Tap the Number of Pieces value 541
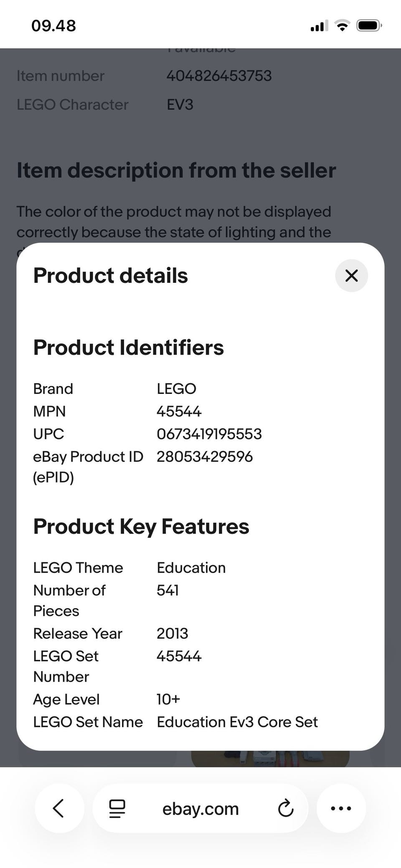Image resolution: width=401 pixels, height=868 pixels. [168, 590]
